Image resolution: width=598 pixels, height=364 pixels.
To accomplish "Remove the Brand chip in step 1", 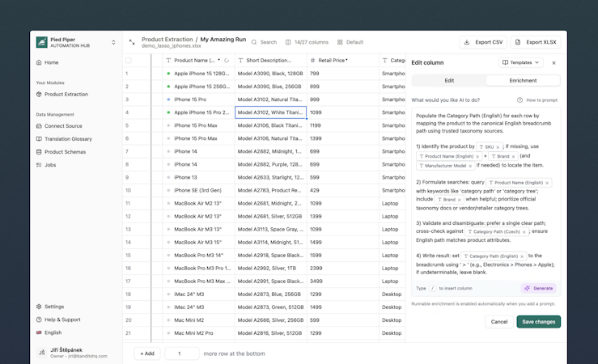I will coord(513,157).
